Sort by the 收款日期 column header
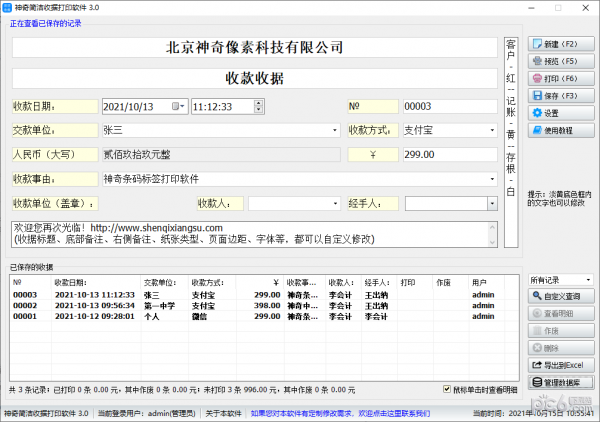Viewport: 600px width, 422px height. click(x=96, y=283)
